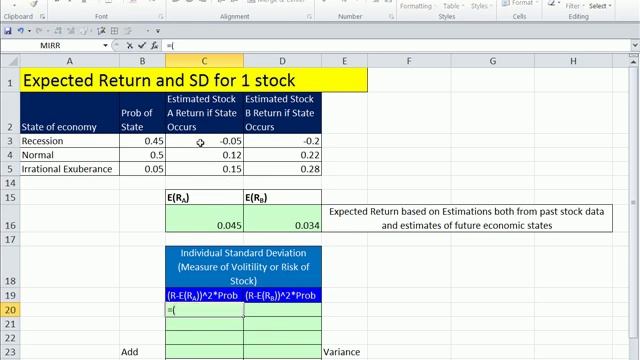
Task: Customize the Quick Access Toolbar dropdown
Action: (158, 31)
